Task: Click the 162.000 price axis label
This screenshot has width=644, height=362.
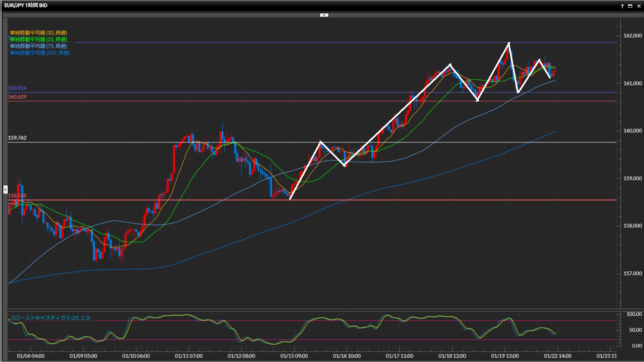Action: pyautogui.click(x=632, y=36)
